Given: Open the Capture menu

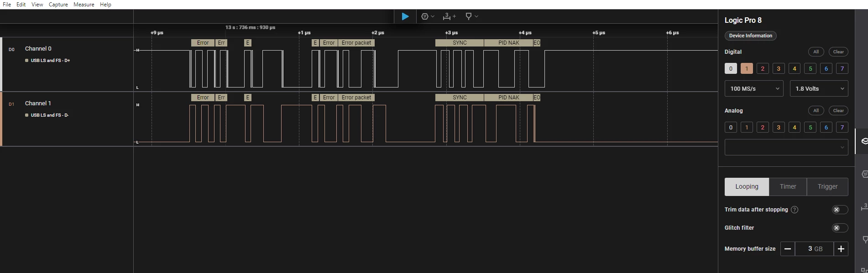Looking at the screenshot, I should (x=58, y=5).
